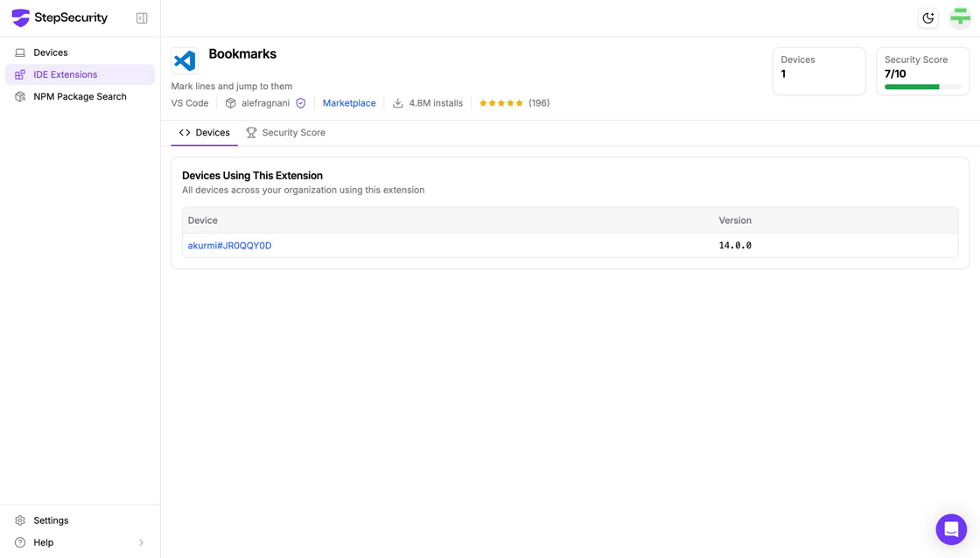The image size is (980, 558).
Task: Collapse the sidebar panel
Action: (142, 18)
